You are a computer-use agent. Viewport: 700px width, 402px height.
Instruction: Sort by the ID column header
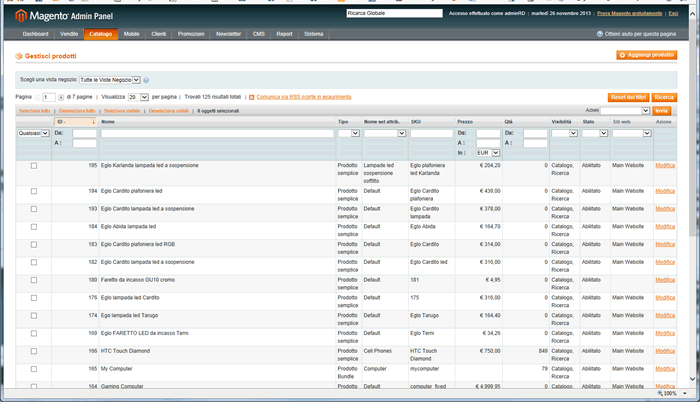point(75,121)
